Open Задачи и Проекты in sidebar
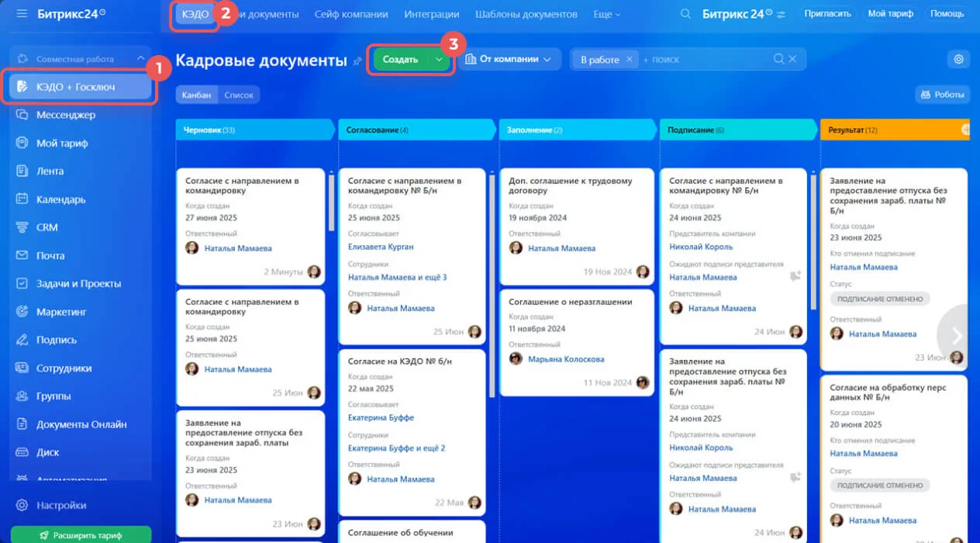Viewport: 980px width, 543px height. [x=78, y=284]
